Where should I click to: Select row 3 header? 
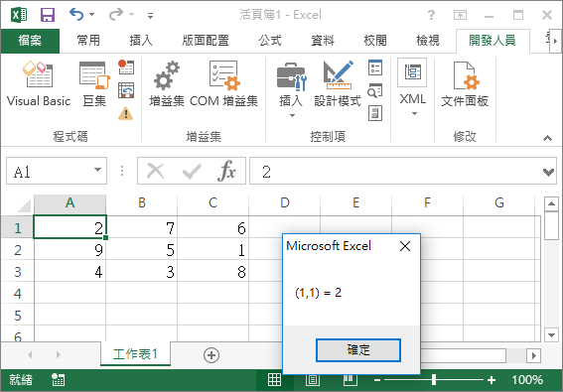click(18, 272)
